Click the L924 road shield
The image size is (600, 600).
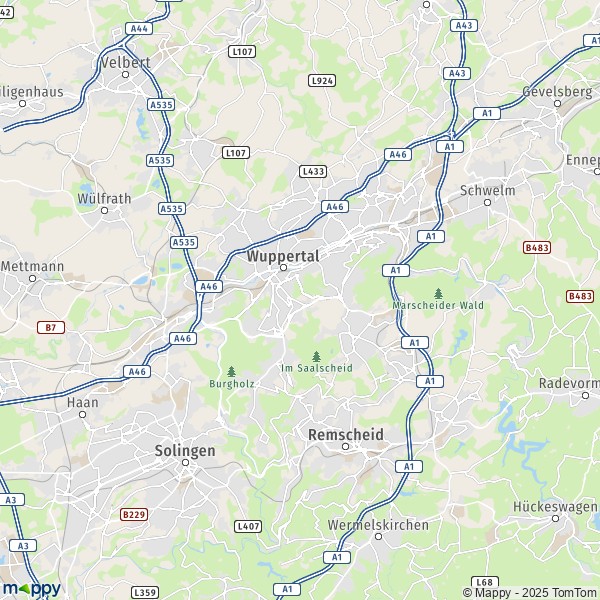coord(322,80)
